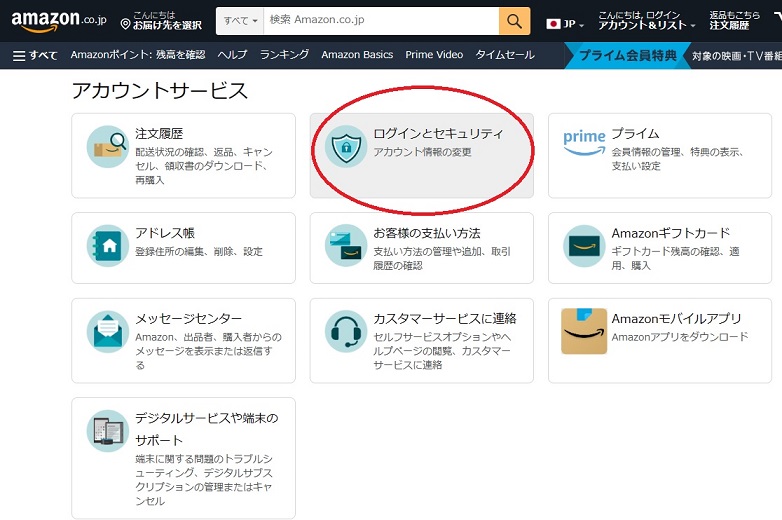
Task: Open the プライム card title
Action: coord(635,134)
